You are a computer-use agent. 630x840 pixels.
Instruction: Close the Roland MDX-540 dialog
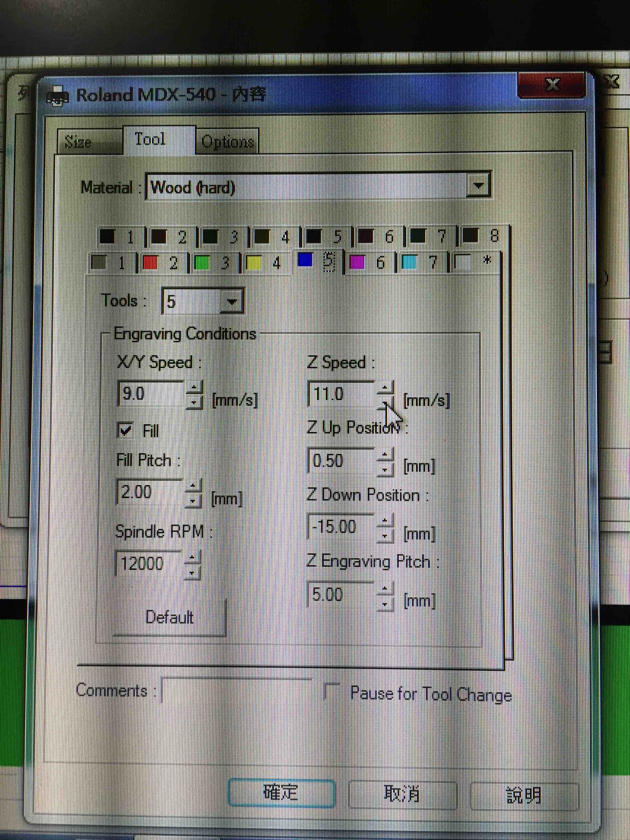click(x=552, y=84)
